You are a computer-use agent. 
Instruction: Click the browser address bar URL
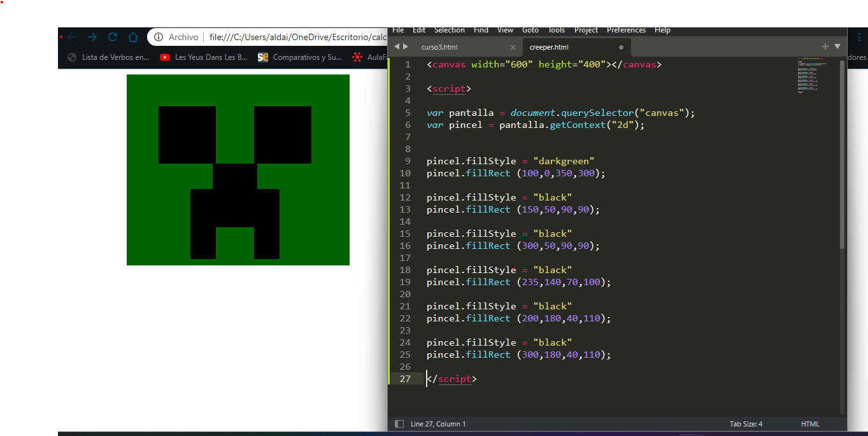(x=298, y=37)
